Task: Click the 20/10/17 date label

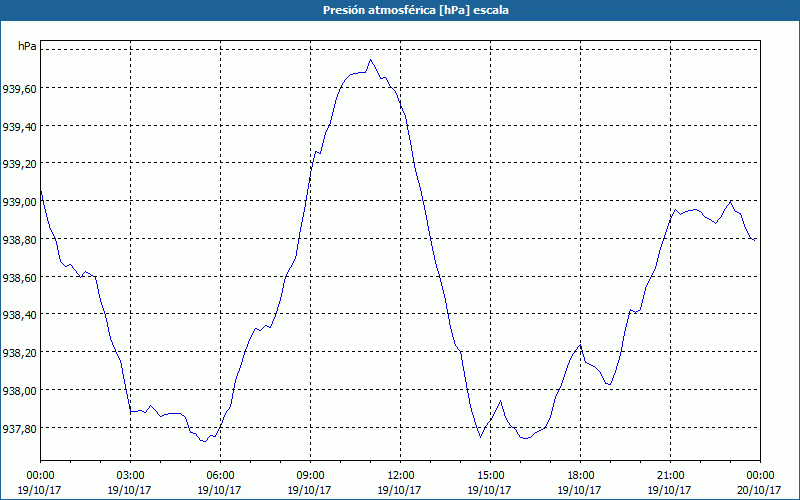Action: 759,490
